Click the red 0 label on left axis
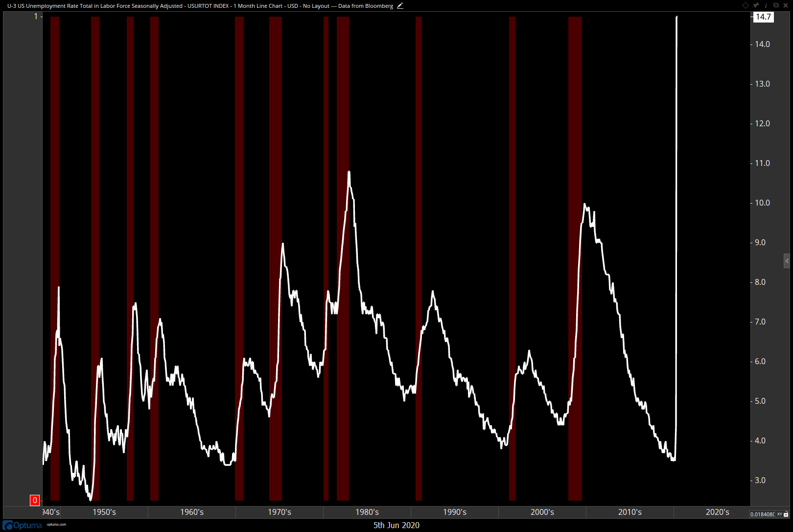793x532 pixels. pos(35,500)
